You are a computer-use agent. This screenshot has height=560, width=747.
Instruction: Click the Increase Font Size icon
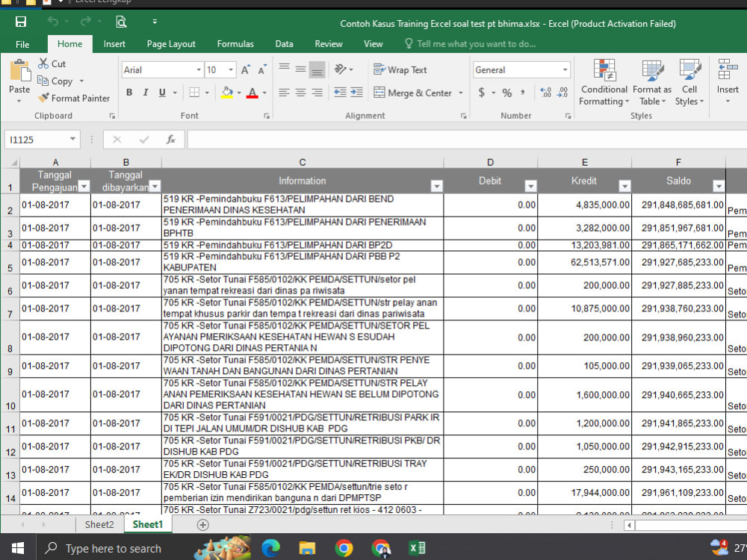[245, 70]
